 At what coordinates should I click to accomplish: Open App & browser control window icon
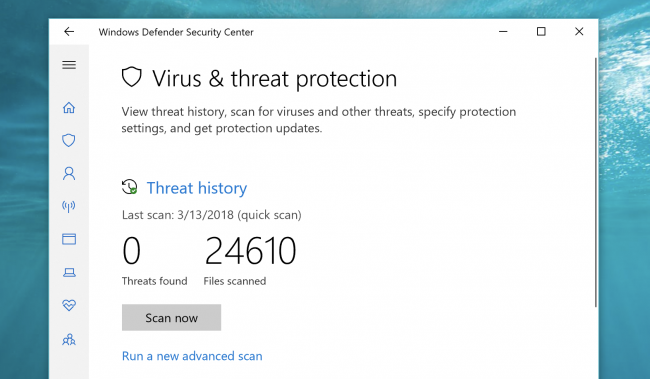69,239
